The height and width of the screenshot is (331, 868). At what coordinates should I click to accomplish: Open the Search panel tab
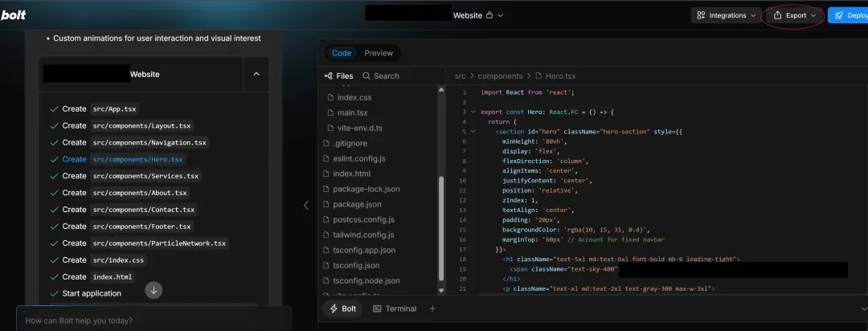click(380, 76)
